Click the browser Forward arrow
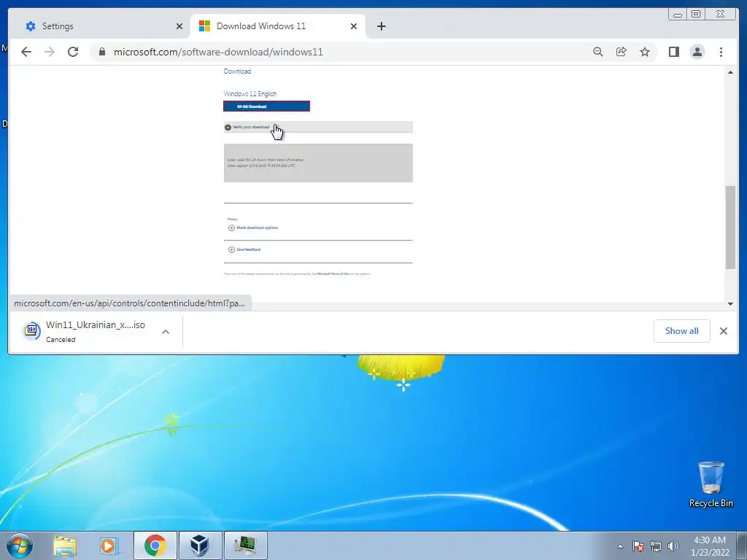This screenshot has width=747, height=560. click(x=50, y=52)
